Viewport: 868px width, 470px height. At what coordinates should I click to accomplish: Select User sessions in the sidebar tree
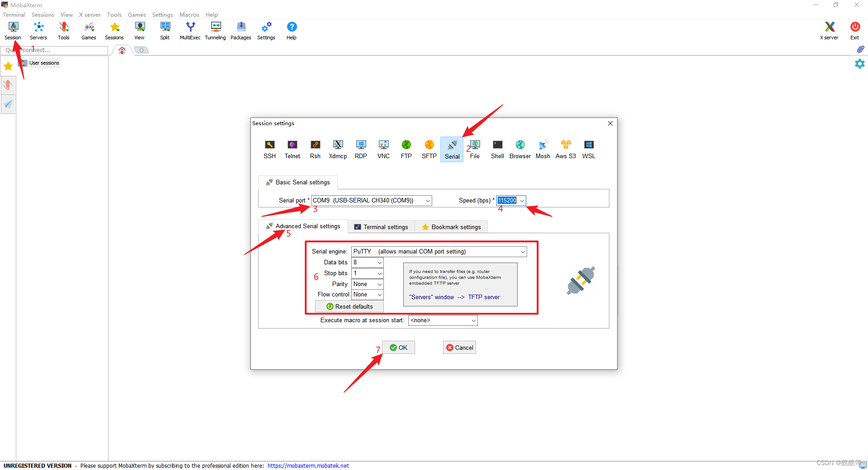(x=44, y=63)
